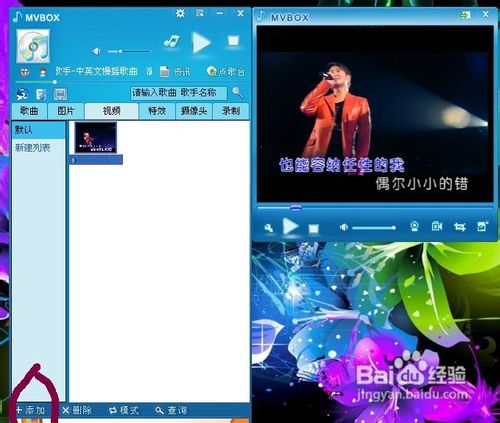Click the diamond VIP icon
The height and width of the screenshot is (423, 500).
(24, 72)
